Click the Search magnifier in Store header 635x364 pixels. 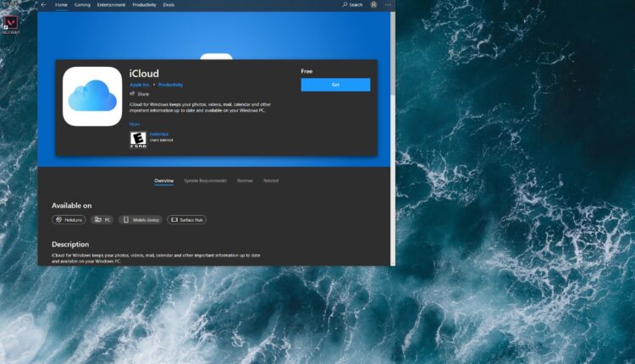[353, 4]
